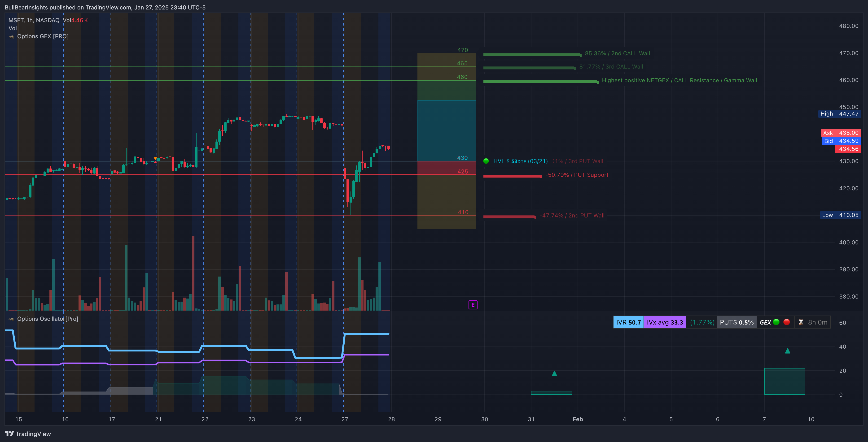868x442 pixels.
Task: Click the 85.36% / 2nd CALL Wall label
Action: 617,53
